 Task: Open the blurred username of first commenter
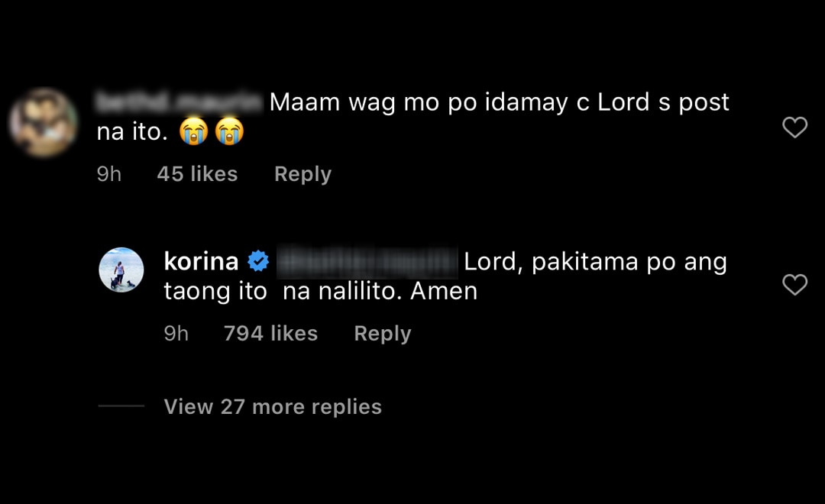179,102
